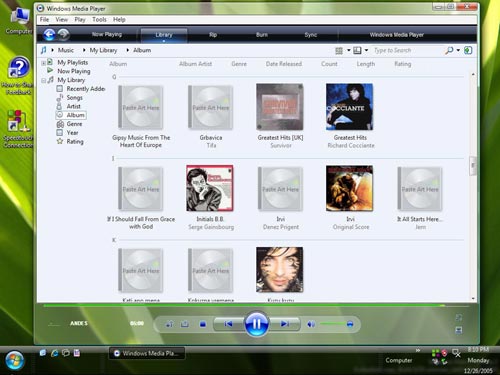
Task: Turn shuffle on
Action: click(170, 324)
